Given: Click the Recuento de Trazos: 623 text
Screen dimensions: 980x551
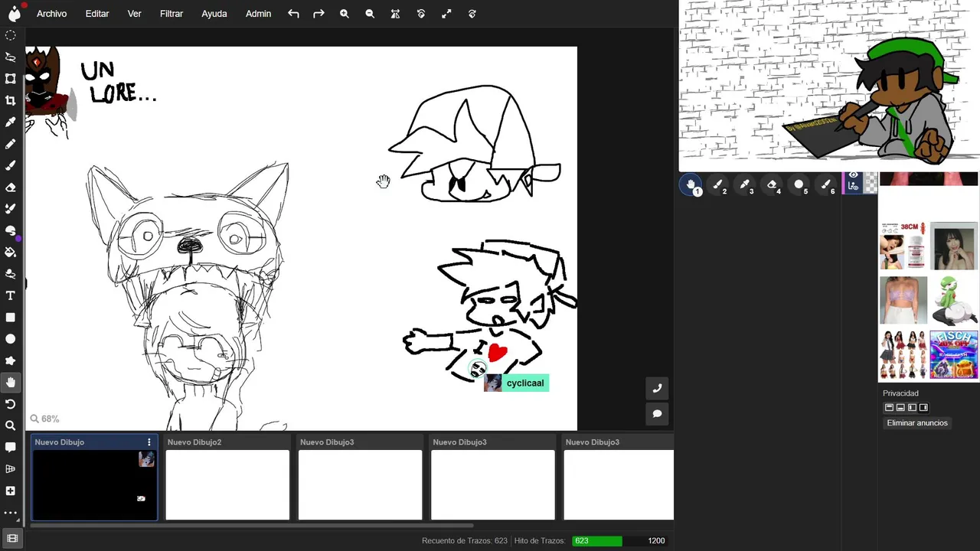Looking at the screenshot, I should (x=465, y=541).
